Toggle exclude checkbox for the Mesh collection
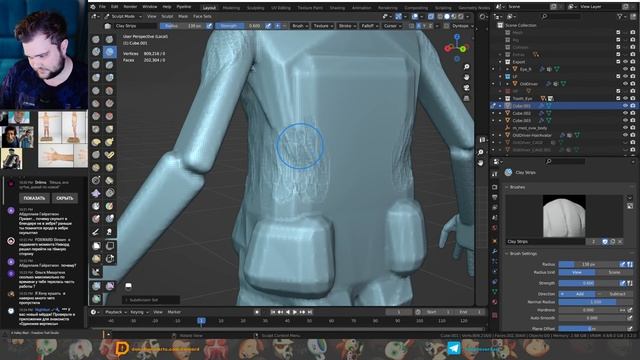This screenshot has height=360, width=640. (x=618, y=32)
